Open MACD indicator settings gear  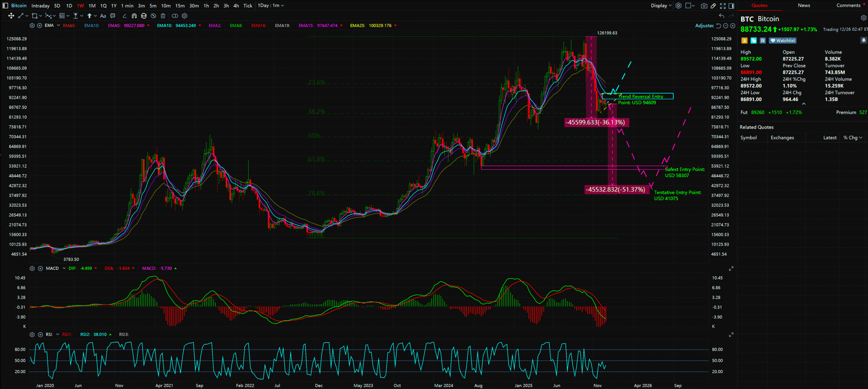point(33,269)
